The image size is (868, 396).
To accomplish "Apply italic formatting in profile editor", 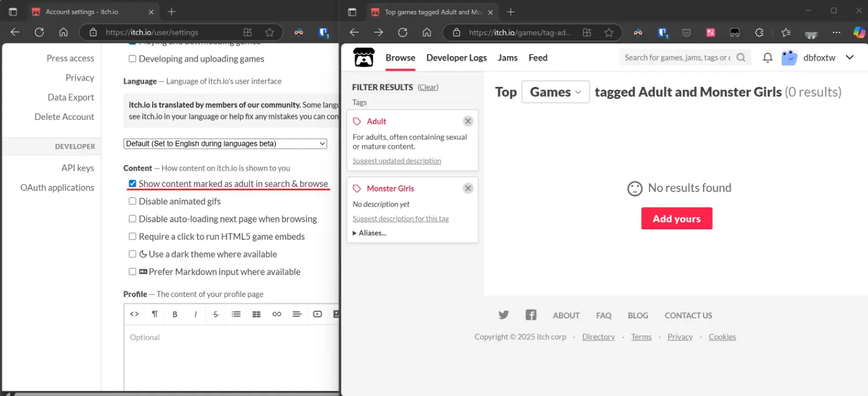I will click(196, 314).
